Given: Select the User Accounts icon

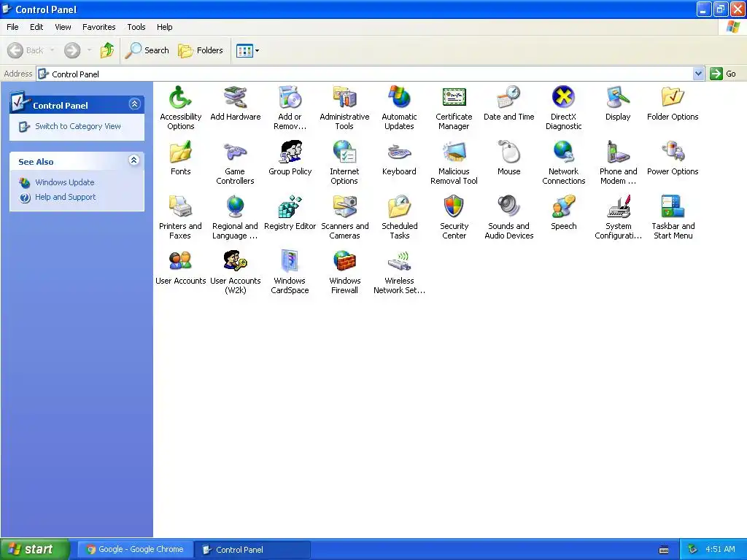Looking at the screenshot, I should click(181, 262).
